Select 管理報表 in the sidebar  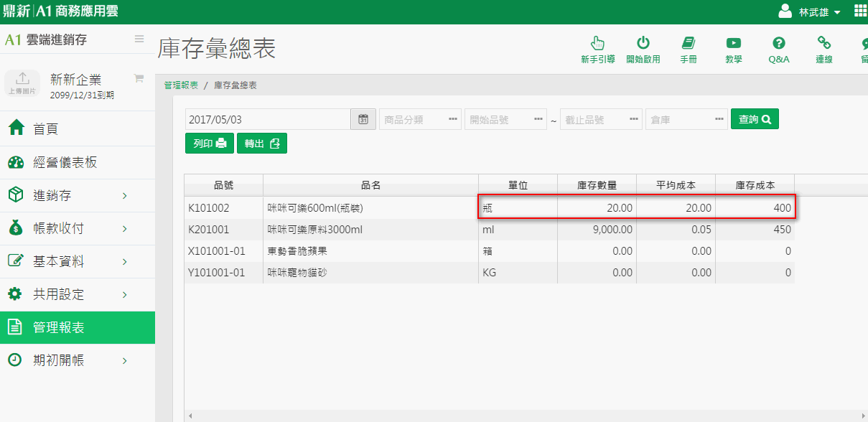(x=78, y=327)
